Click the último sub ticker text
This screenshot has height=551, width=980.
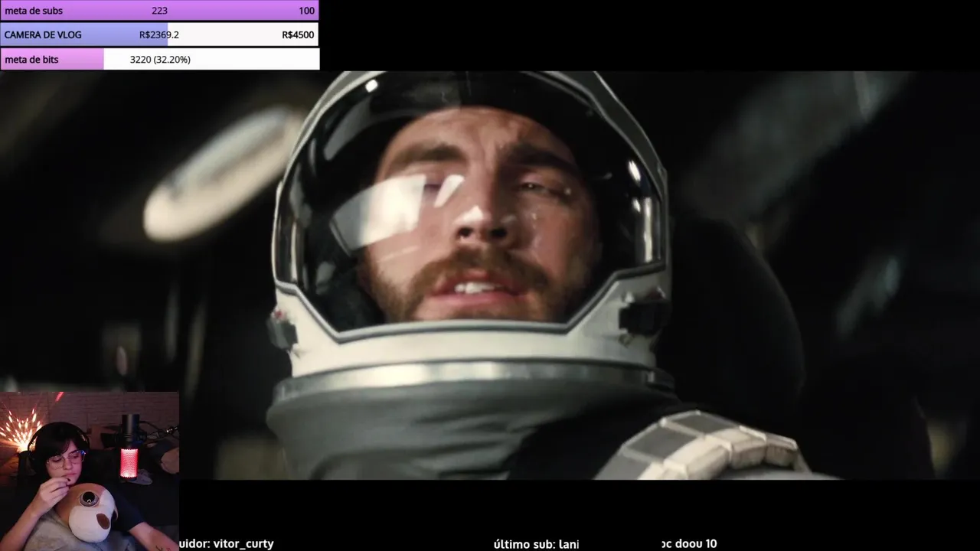tap(536, 543)
